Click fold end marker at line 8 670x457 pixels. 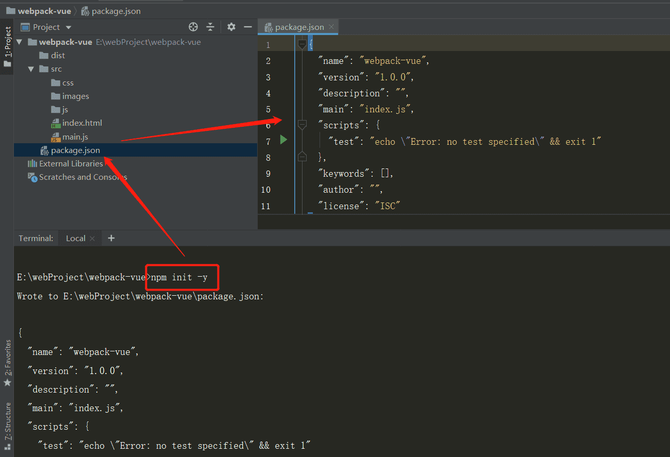pyautogui.click(x=302, y=157)
